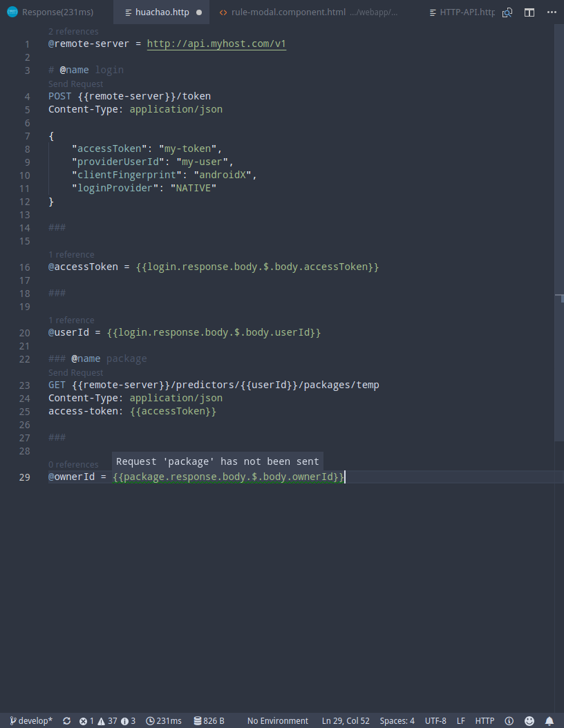Image resolution: width=564 pixels, height=728 pixels.
Task: Change end of line sequence LF
Action: pyautogui.click(x=461, y=720)
